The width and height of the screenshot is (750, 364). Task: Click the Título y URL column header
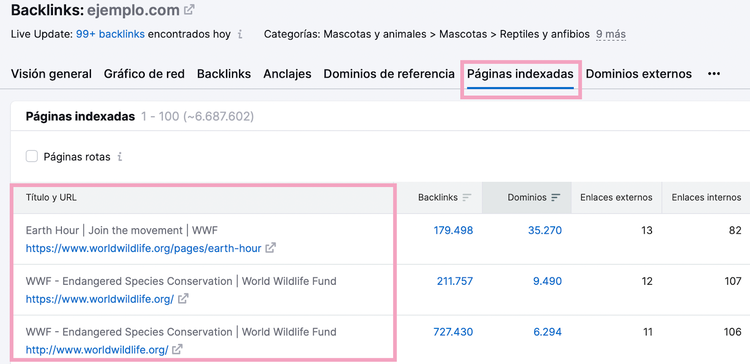click(x=51, y=198)
